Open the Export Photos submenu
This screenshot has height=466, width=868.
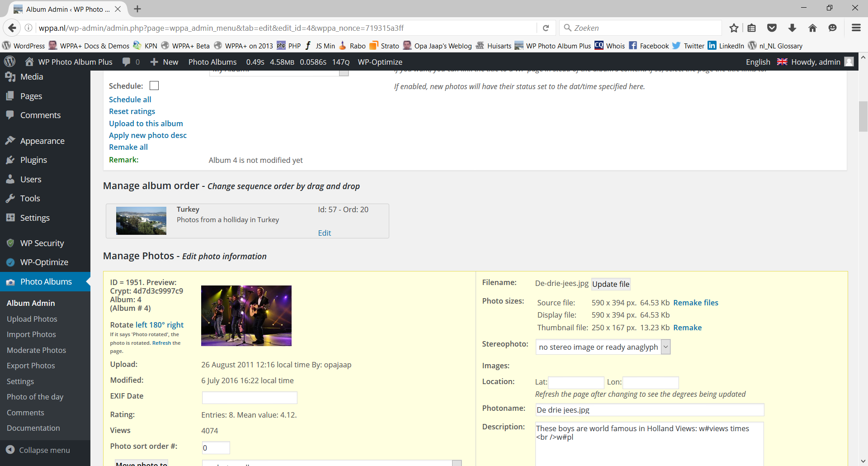(31, 366)
